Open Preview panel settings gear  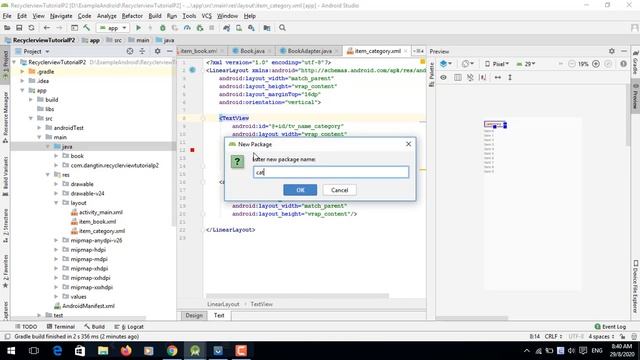(611, 51)
